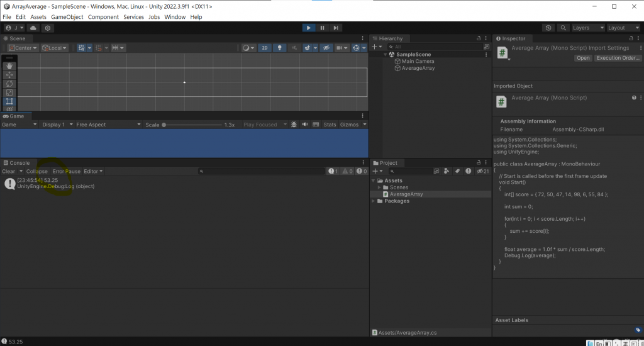Toggle Error Pause in the Console

pyautogui.click(x=67, y=171)
